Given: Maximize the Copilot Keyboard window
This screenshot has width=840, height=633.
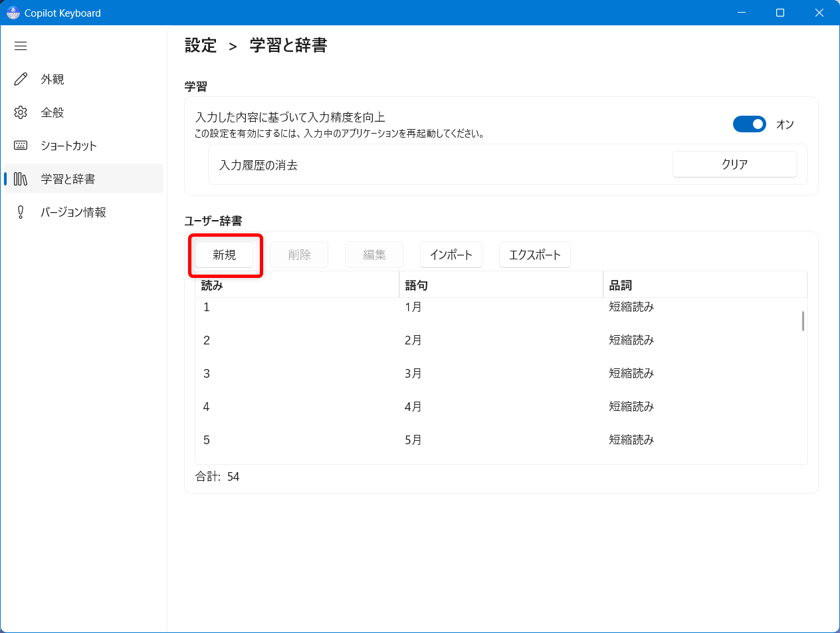Looking at the screenshot, I should 780,13.
